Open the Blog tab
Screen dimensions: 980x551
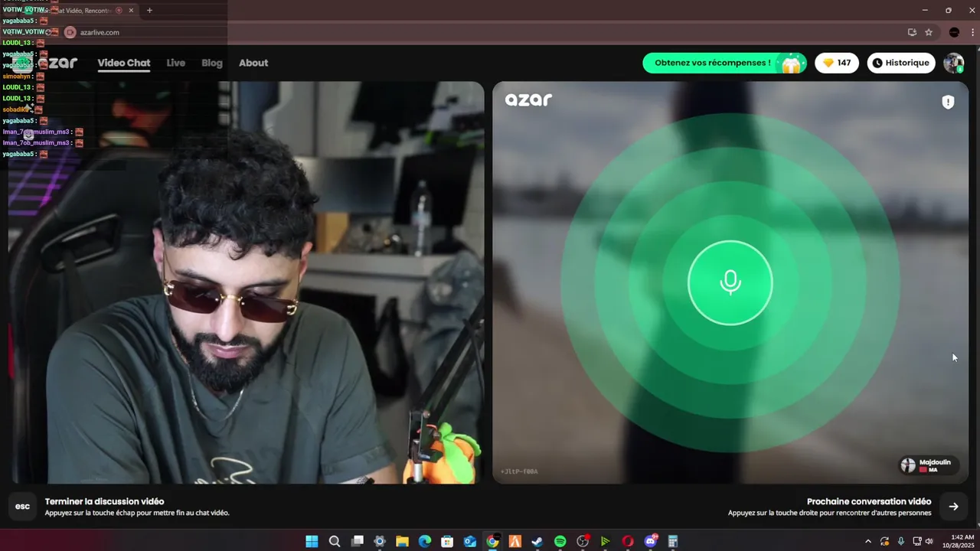(x=212, y=63)
